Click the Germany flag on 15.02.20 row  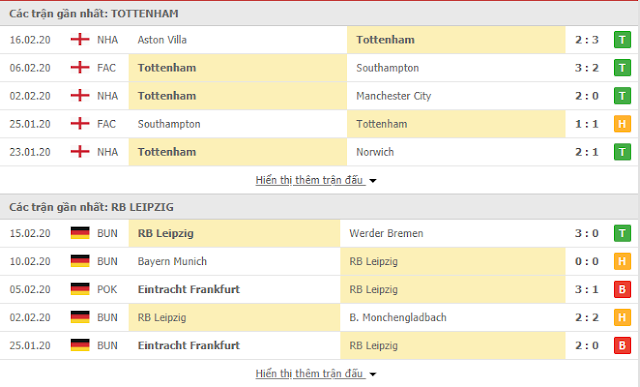coord(80,233)
